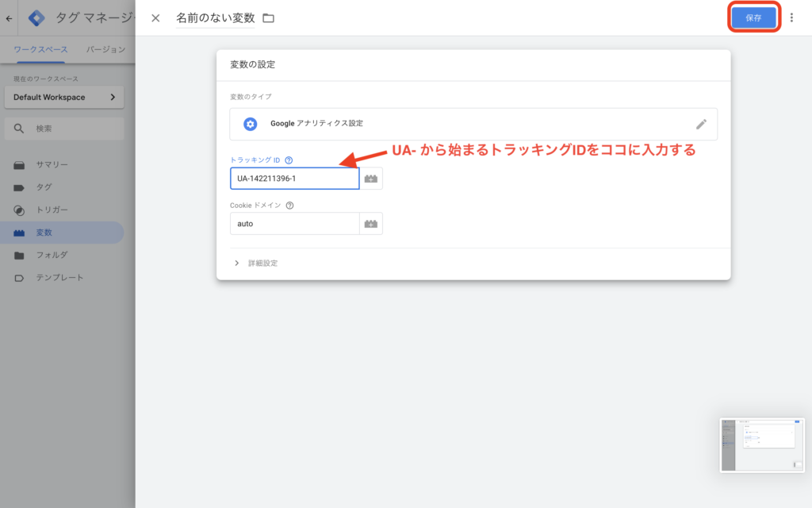This screenshot has width=812, height=508.
Task: Click the blue 保存 save button
Action: click(x=753, y=17)
